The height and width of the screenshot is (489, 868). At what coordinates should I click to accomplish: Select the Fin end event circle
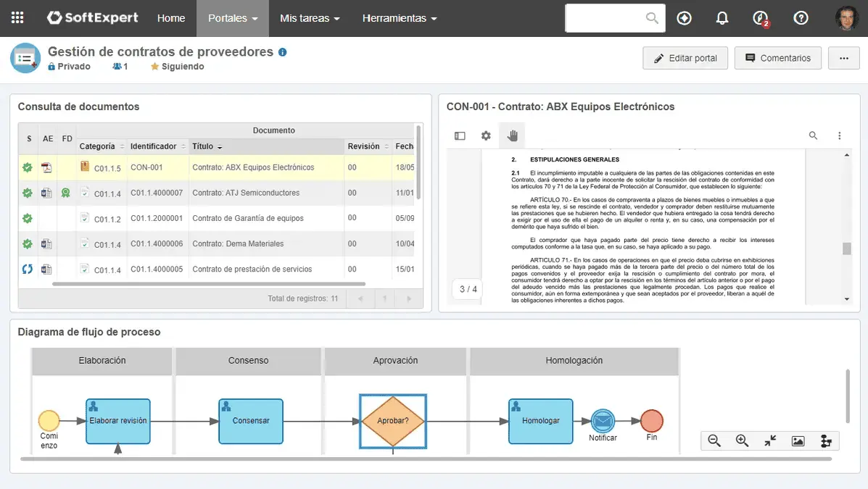[x=652, y=420]
